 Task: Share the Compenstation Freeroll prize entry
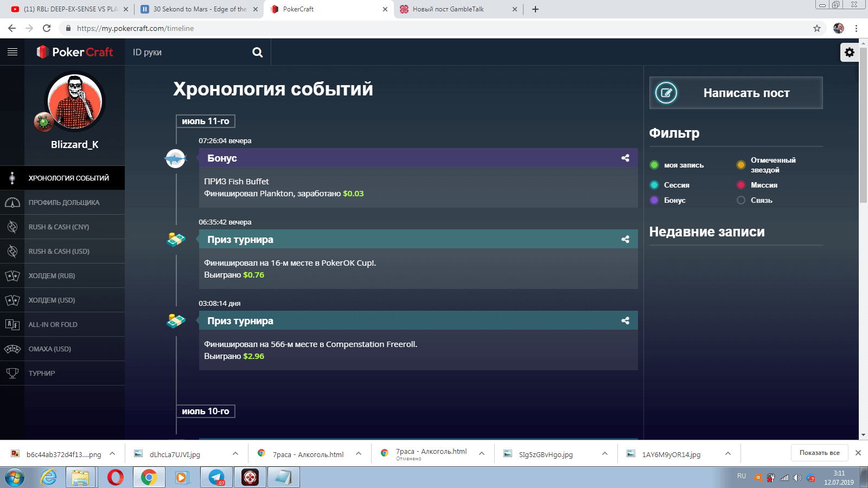click(626, 320)
